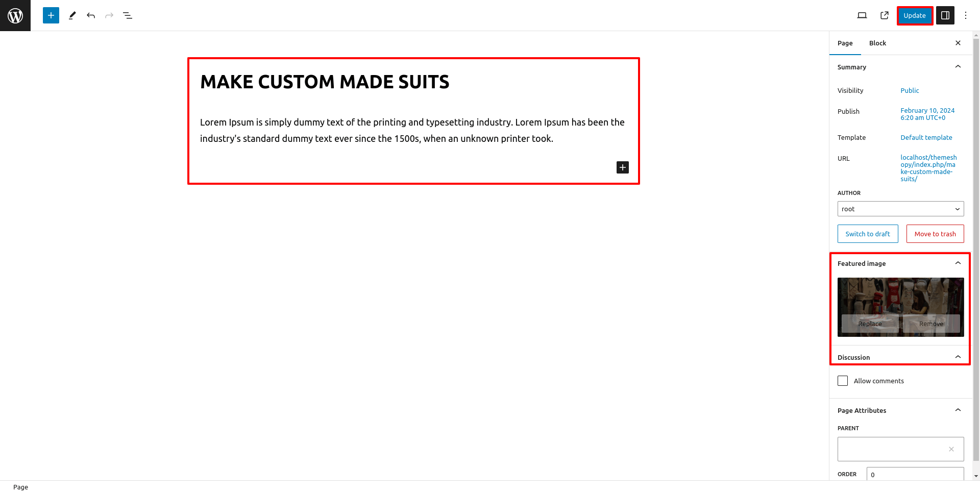The image size is (980, 493).
Task: Open the Document Overview list icon
Action: [128, 15]
